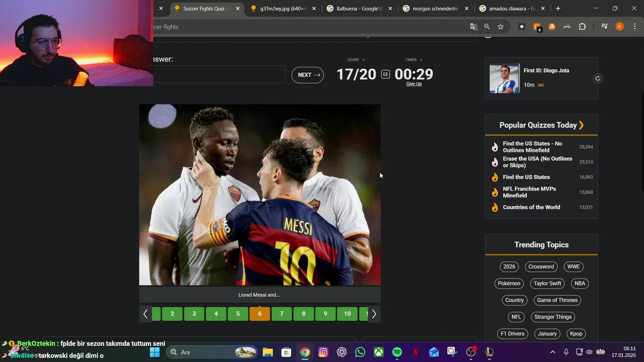The image size is (644, 362).
Task: Select question 4
Action: click(216, 314)
